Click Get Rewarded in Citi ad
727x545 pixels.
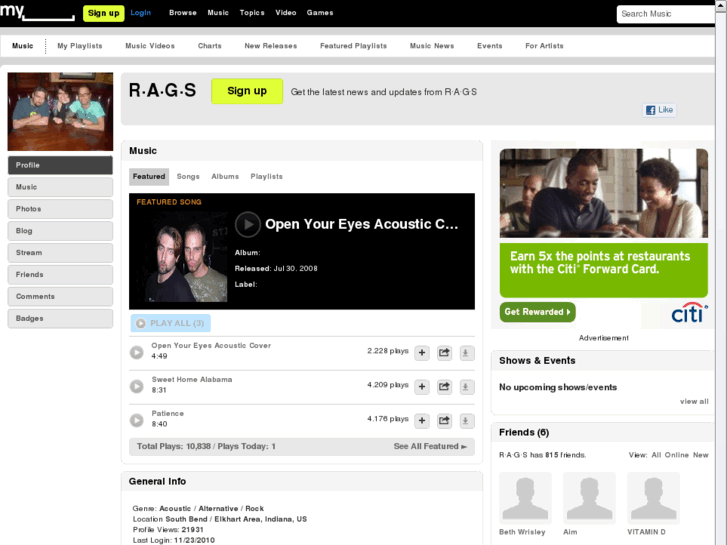tap(537, 312)
